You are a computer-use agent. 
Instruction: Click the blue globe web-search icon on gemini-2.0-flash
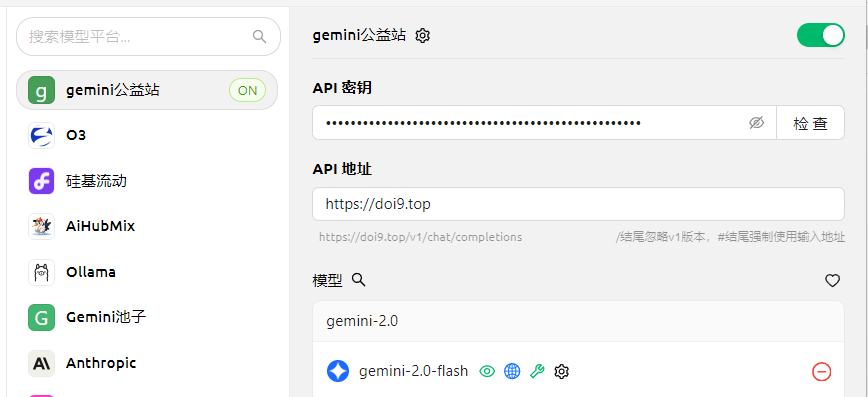tap(512, 372)
